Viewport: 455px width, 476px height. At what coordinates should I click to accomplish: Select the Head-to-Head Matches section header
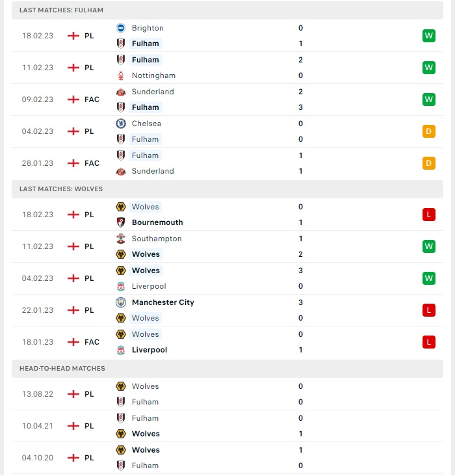coord(227,369)
